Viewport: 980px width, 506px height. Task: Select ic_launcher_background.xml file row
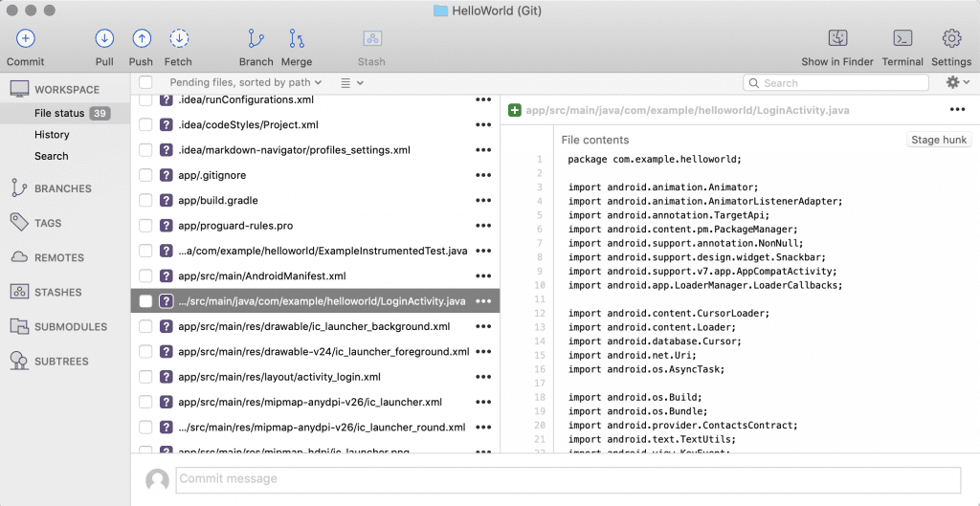coord(315,326)
